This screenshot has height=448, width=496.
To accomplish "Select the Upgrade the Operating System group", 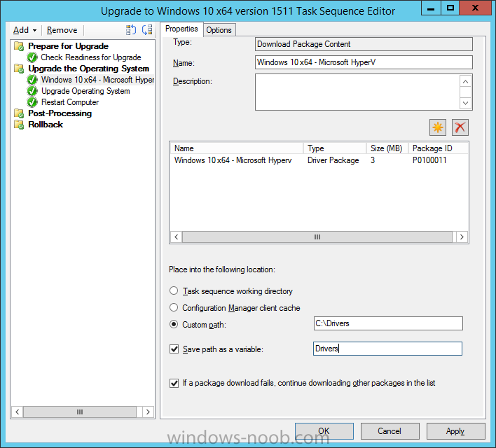I will click(x=88, y=69).
